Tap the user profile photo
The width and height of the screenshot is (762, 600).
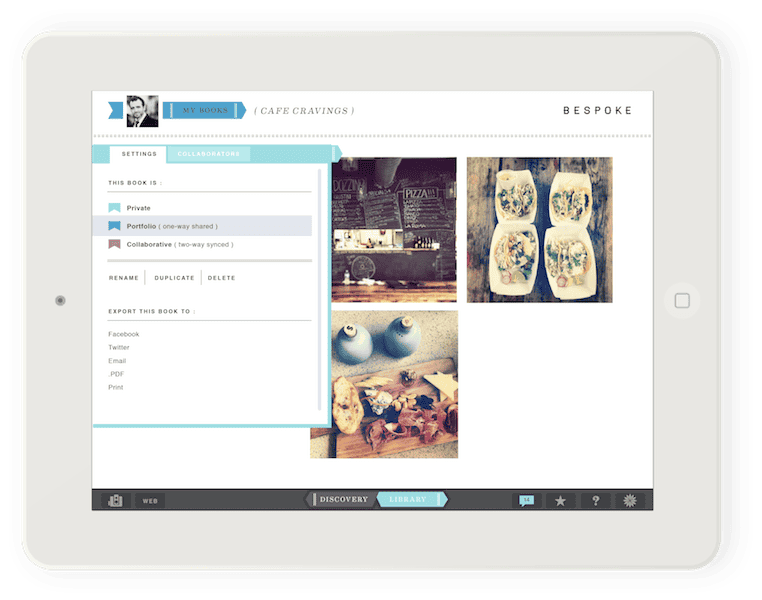tap(142, 111)
